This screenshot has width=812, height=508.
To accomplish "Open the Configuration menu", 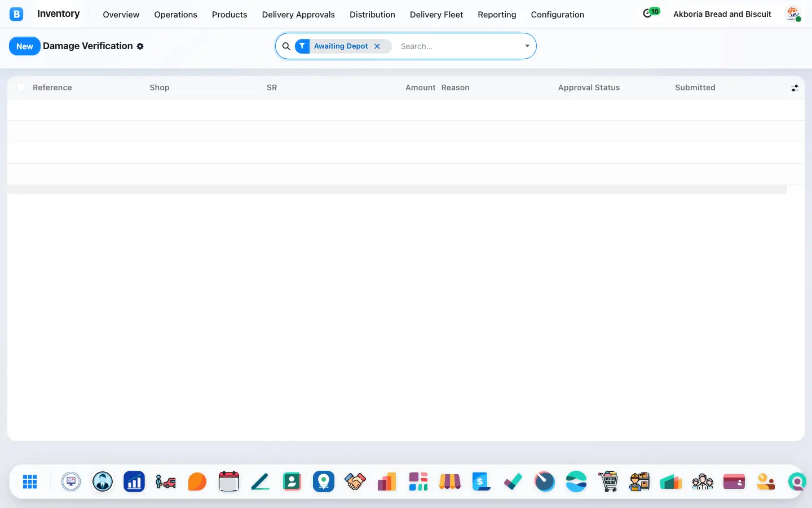I will point(557,15).
